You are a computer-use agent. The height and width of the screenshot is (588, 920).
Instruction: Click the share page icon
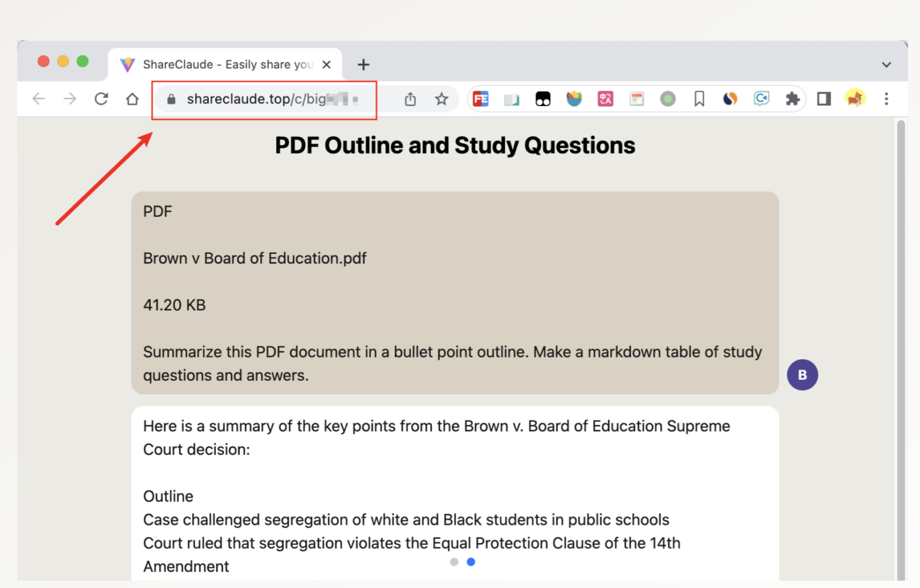[410, 99]
